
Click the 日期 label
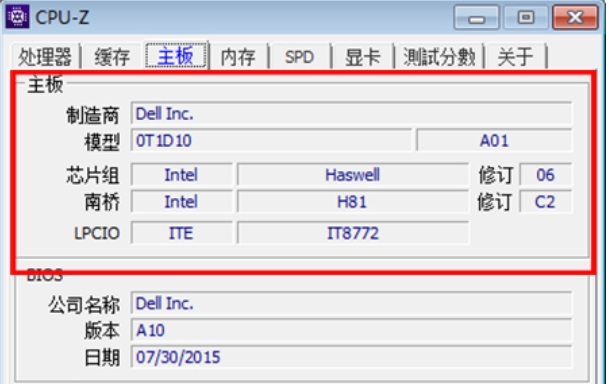[102, 358]
